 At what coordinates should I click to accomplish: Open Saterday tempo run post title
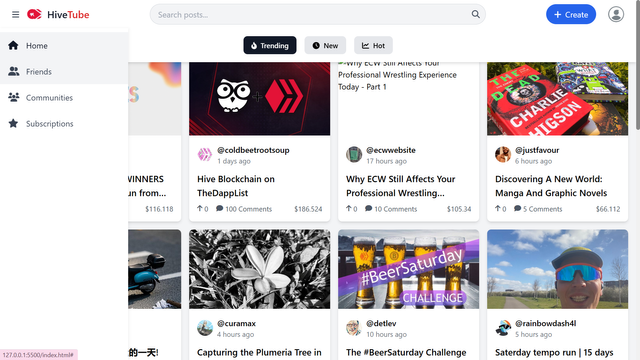pyautogui.click(x=554, y=352)
